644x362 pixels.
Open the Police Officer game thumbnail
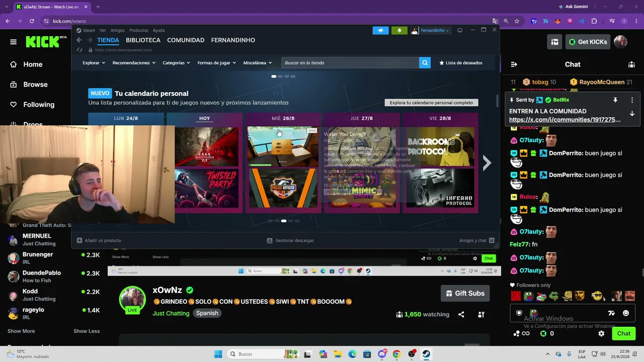tap(283, 188)
